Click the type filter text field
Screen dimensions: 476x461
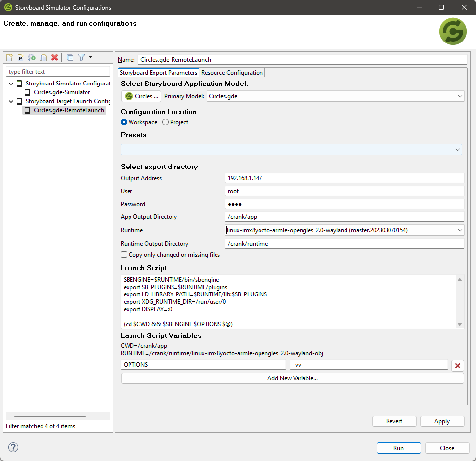pos(58,72)
